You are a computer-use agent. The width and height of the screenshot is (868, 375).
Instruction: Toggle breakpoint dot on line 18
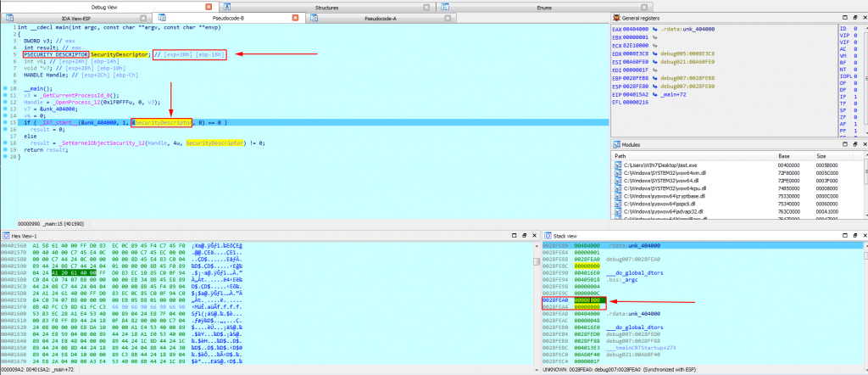point(6,143)
